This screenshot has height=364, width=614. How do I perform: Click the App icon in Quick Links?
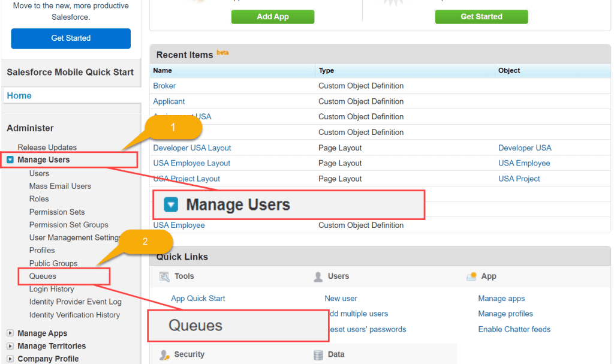471,276
